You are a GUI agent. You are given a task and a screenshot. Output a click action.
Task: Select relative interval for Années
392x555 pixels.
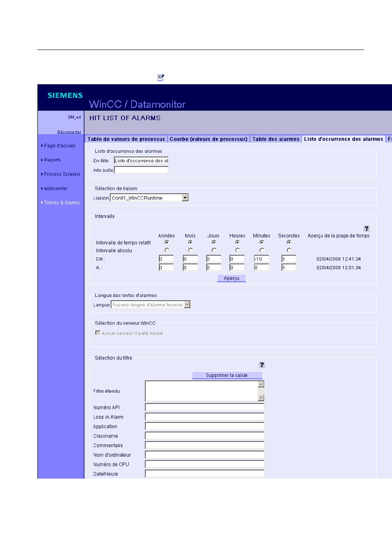pos(167,242)
